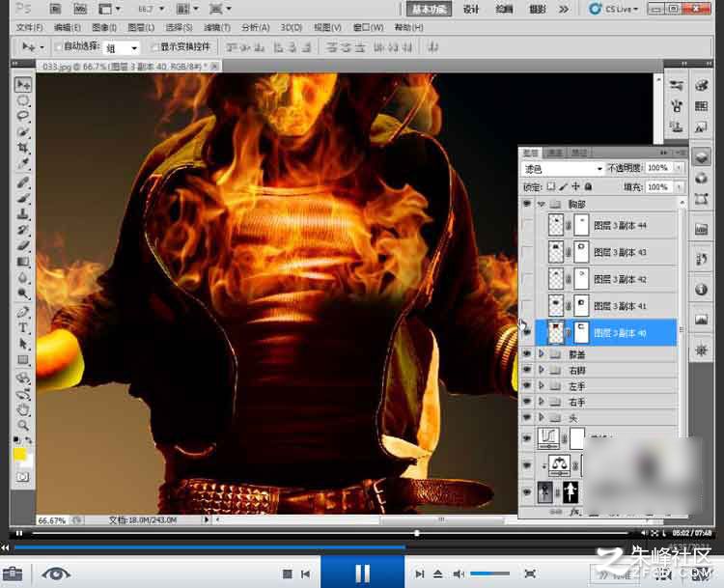Screen dimensions: 724x588
Task: Open the CS Live button
Action: (614, 9)
